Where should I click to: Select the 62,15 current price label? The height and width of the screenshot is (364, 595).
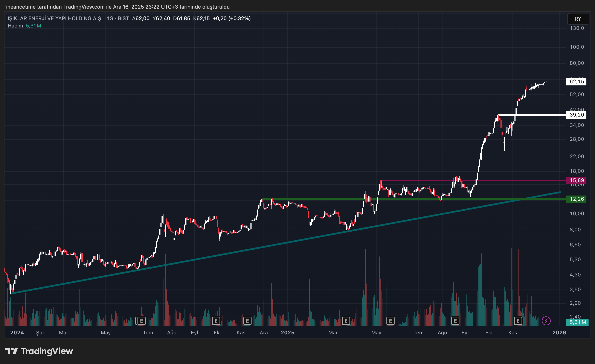[x=576, y=82]
